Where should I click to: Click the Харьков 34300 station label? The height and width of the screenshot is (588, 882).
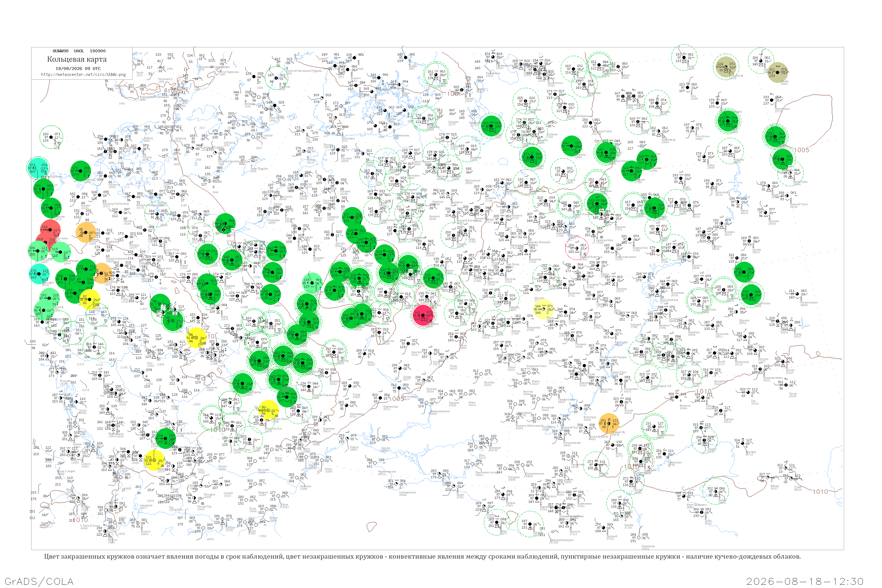click(x=453, y=404)
